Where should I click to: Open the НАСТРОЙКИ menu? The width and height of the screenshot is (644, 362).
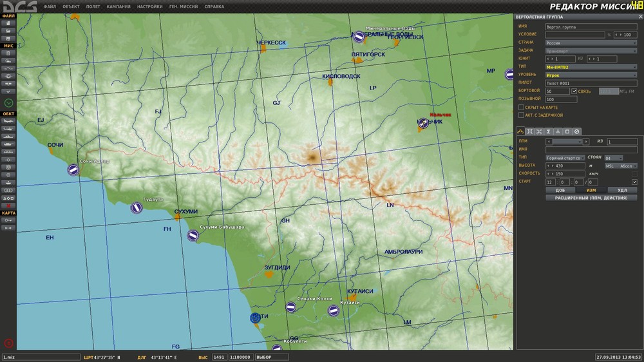149,6
